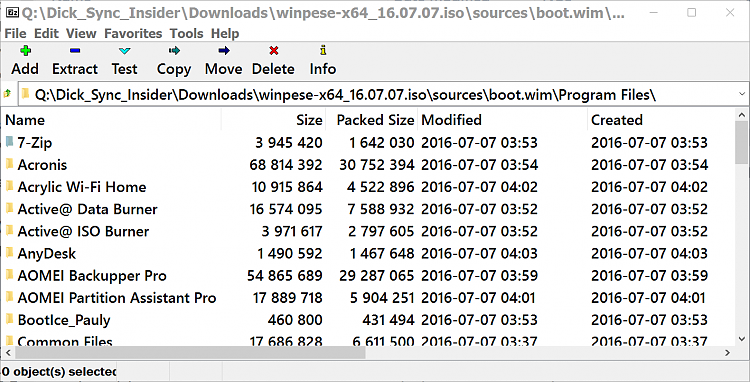This screenshot has width=750, height=382.
Task: Select the Active@ ISO Burner folder icon
Action: point(10,231)
